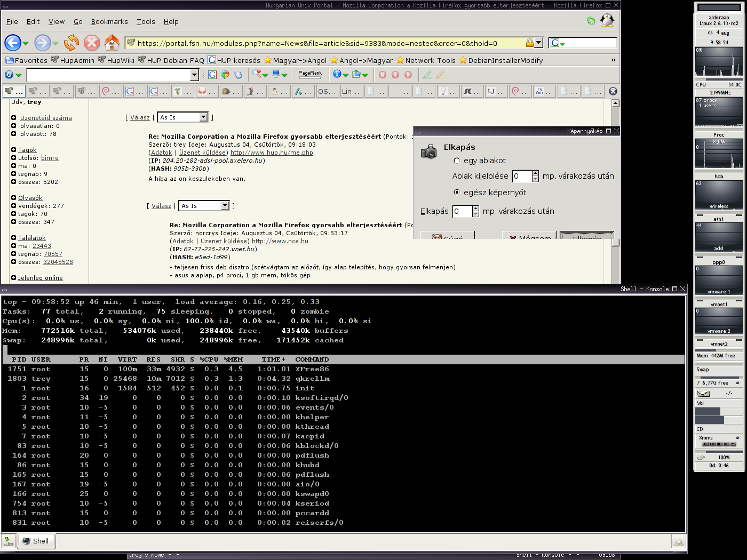747x560 pixels.
Task: Stop loading with the red Stop icon
Action: tap(92, 43)
